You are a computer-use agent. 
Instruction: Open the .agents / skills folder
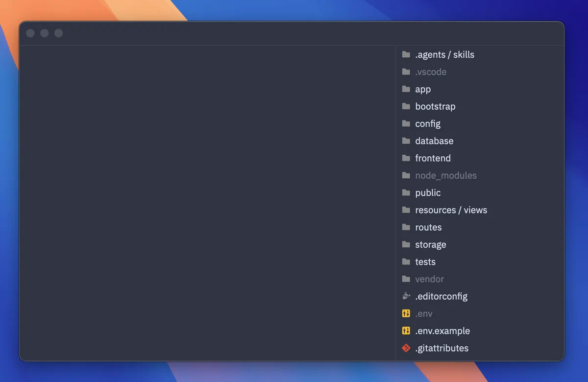[444, 54]
